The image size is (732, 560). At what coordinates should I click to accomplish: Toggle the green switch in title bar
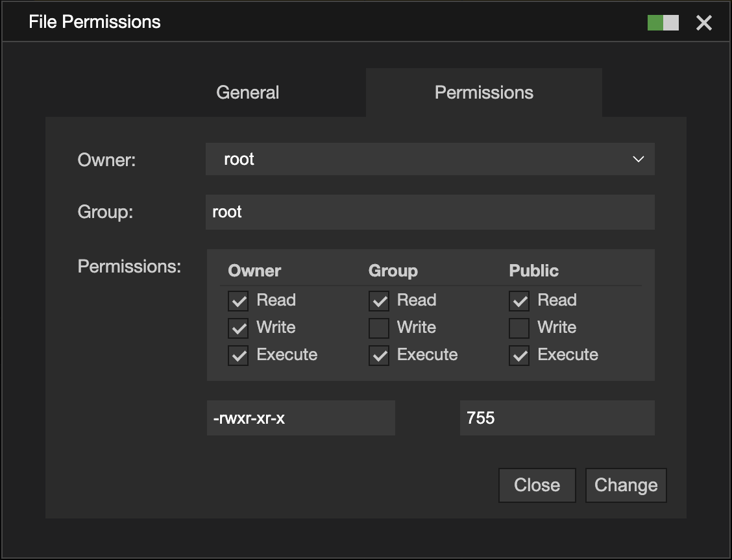tap(663, 23)
